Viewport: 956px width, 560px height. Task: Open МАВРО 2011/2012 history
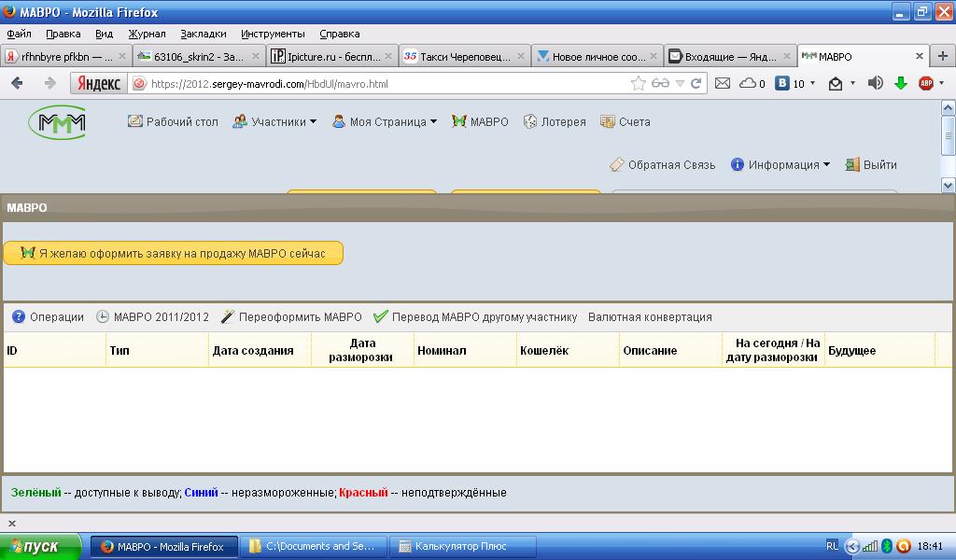152,316
